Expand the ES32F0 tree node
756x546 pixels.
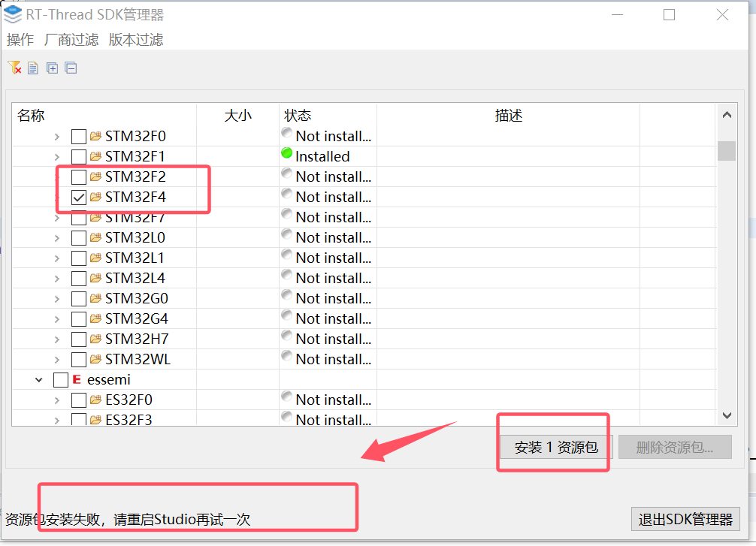coord(57,400)
